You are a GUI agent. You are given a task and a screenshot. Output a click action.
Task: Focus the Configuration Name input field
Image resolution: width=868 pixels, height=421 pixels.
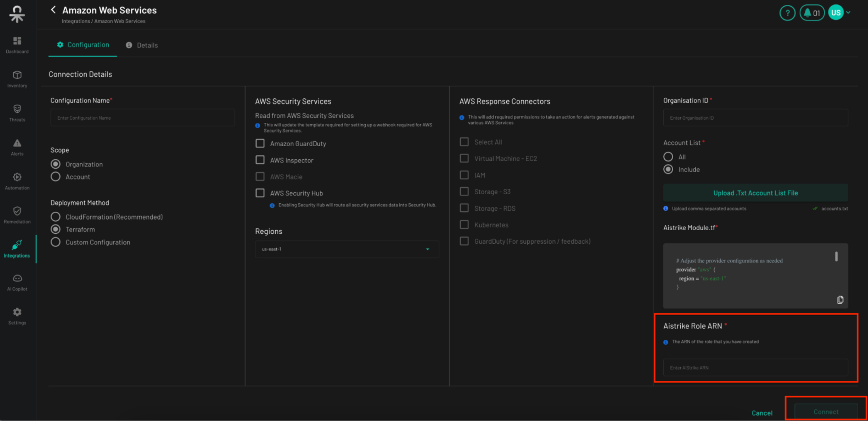[143, 118]
